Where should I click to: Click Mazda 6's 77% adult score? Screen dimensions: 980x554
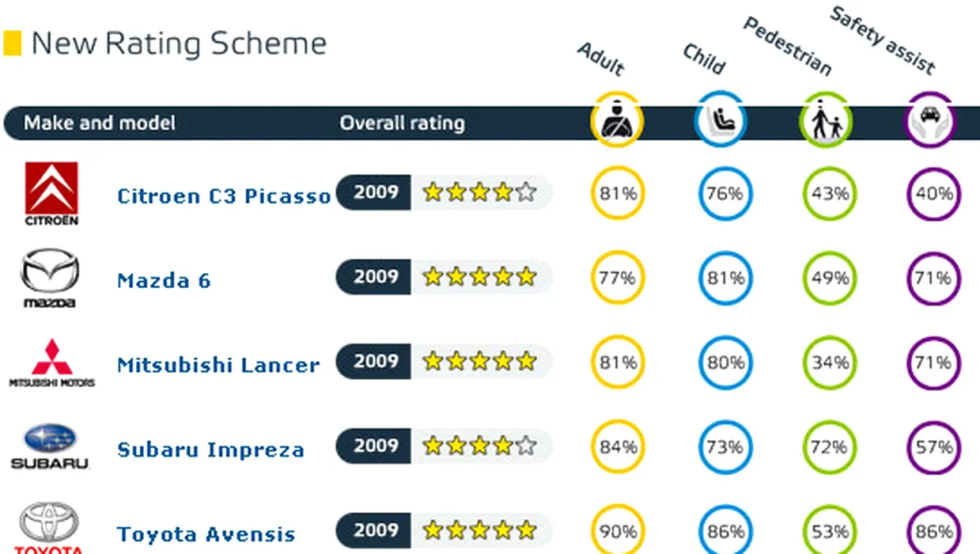click(618, 278)
